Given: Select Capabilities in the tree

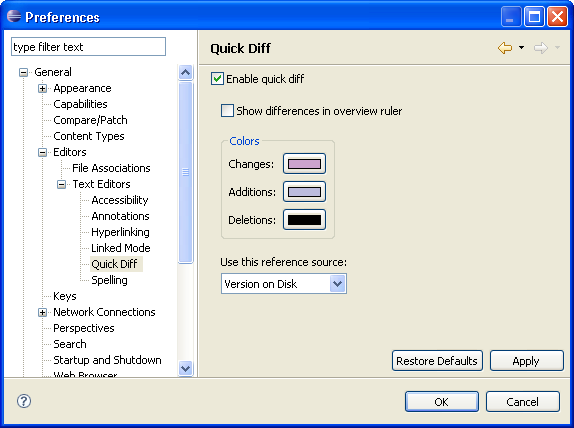Looking at the screenshot, I should pyautogui.click(x=80, y=104).
